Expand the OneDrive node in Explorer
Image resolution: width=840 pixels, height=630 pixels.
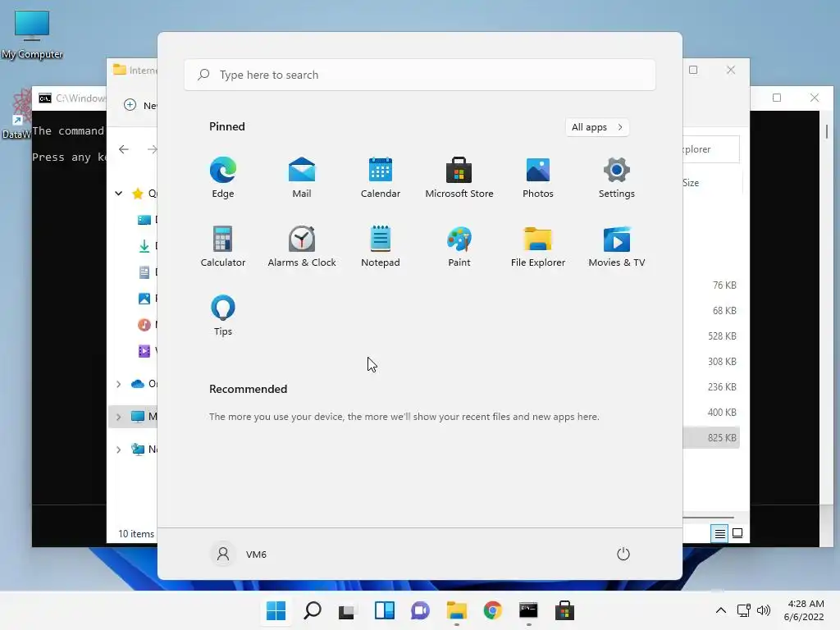118,384
